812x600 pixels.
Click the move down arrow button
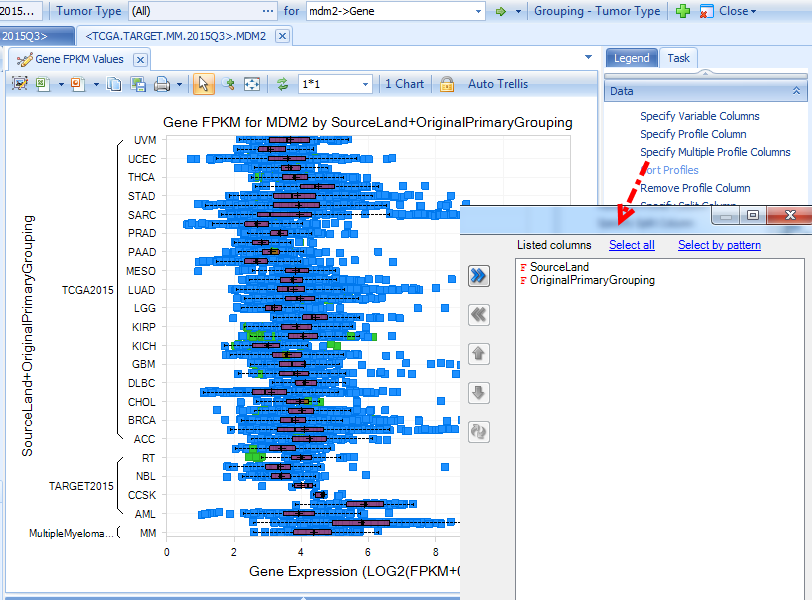(478, 393)
